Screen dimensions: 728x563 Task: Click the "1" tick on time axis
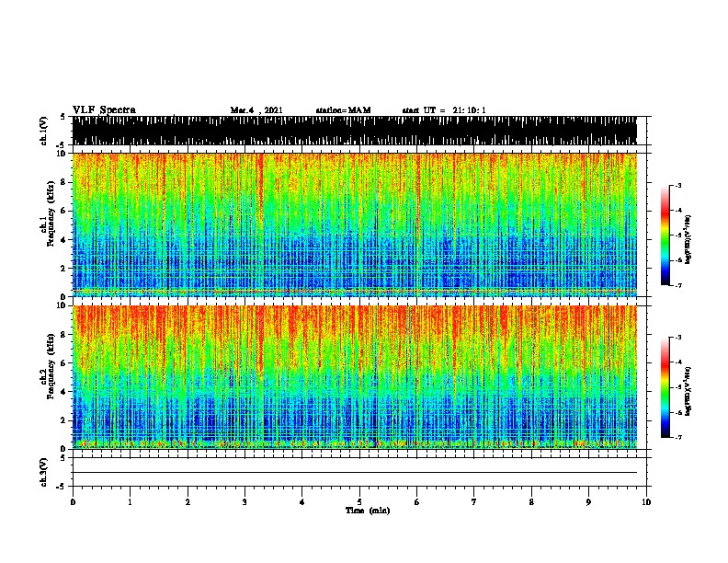pyautogui.click(x=130, y=502)
